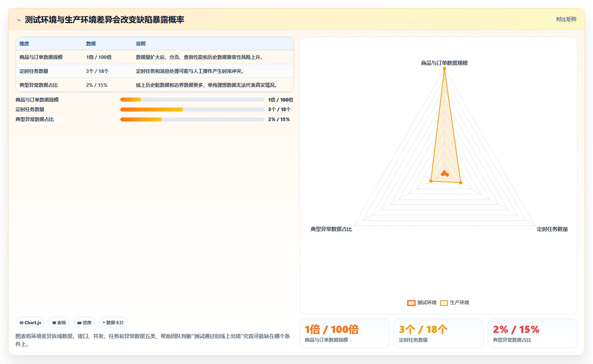Click the description starting 定时任务和消息处理

tap(190, 71)
